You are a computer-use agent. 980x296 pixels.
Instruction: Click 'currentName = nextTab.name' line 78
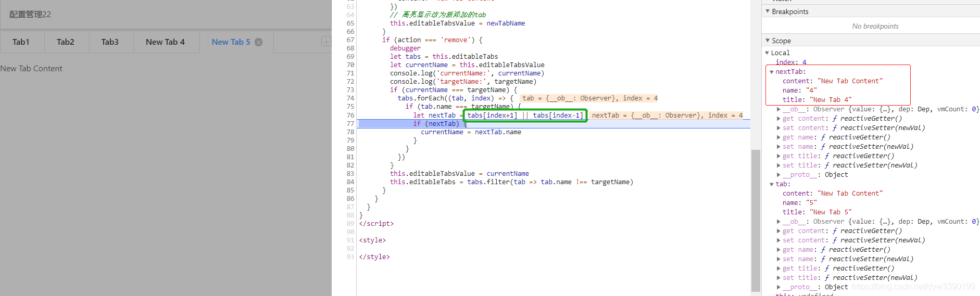pos(471,132)
